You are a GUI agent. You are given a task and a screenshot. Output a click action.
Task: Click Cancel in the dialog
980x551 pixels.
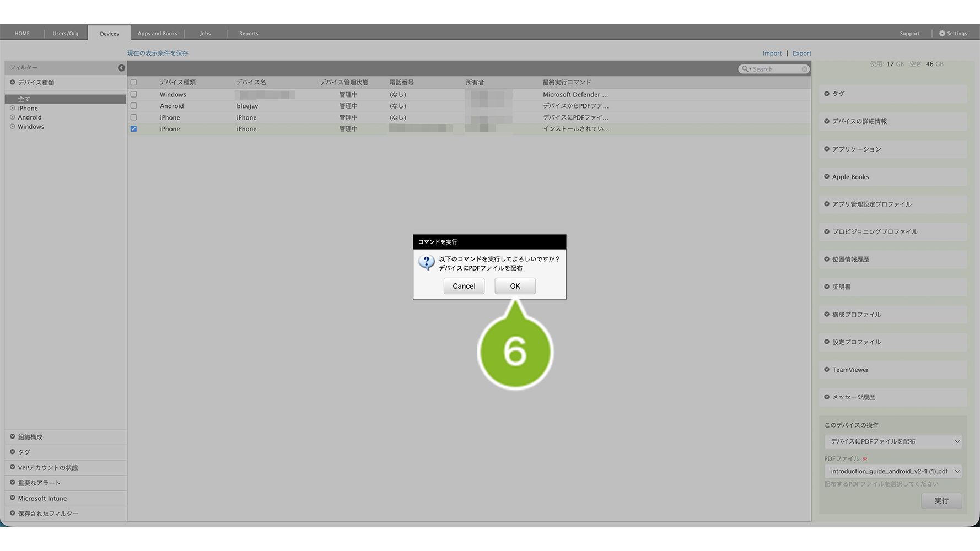[x=464, y=286]
